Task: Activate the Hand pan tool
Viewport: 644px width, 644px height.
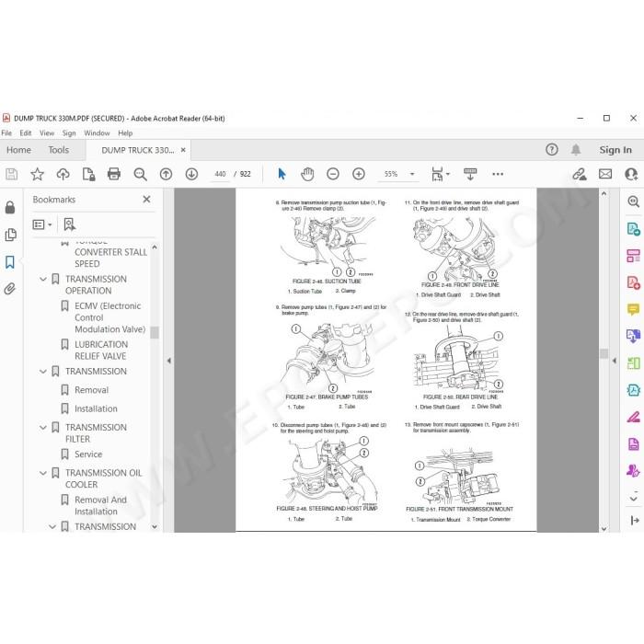Action: pyautogui.click(x=307, y=174)
